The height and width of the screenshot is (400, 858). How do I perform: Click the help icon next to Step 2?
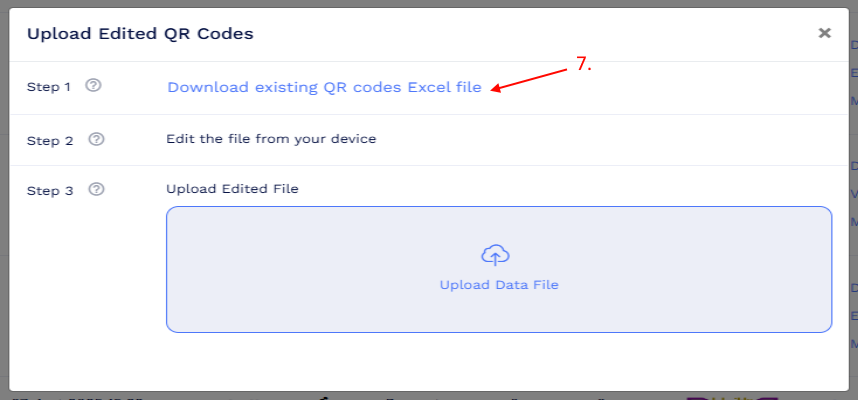click(96, 139)
